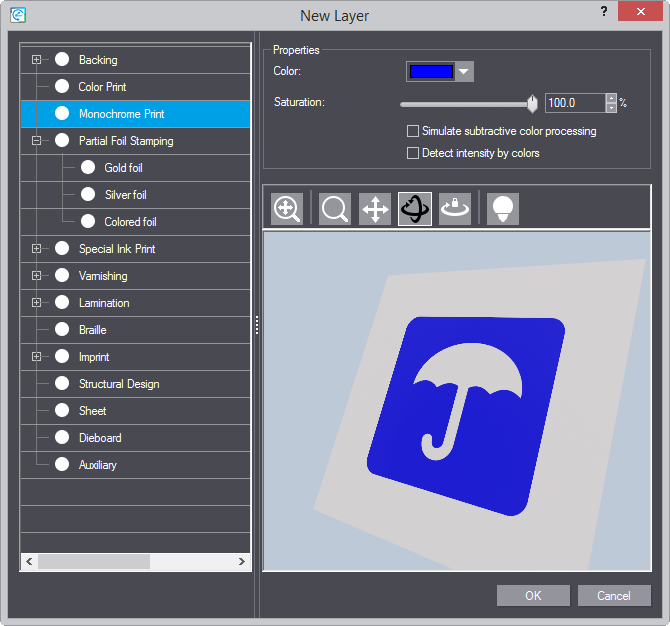Viewport: 670px width, 626px height.
Task: Decrease saturation with the down stepper arrow
Action: pyautogui.click(x=611, y=108)
